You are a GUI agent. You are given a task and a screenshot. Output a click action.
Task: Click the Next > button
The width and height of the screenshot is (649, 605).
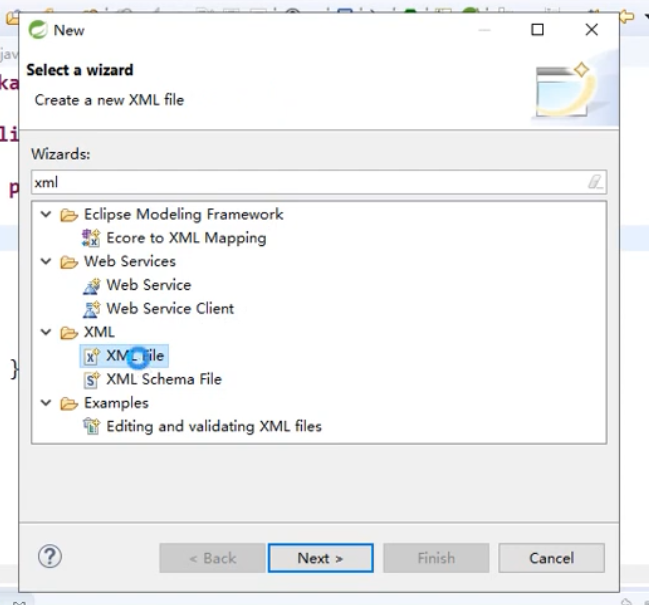click(x=320, y=558)
